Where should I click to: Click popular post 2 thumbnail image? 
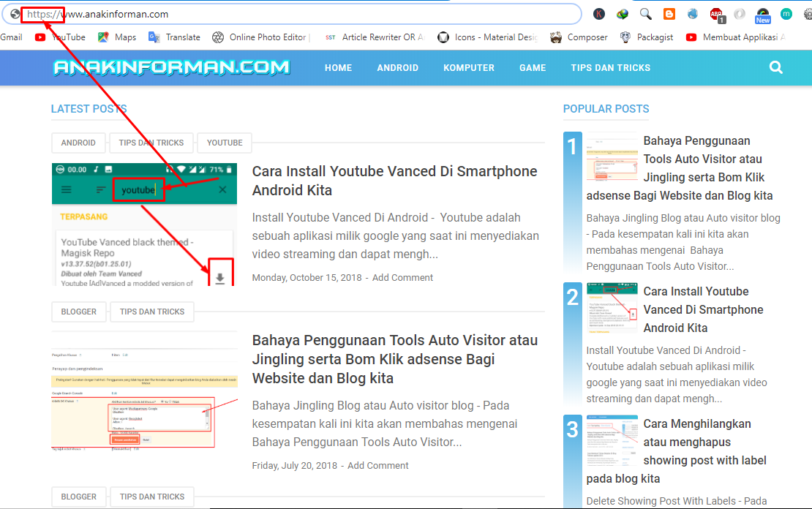pyautogui.click(x=612, y=308)
